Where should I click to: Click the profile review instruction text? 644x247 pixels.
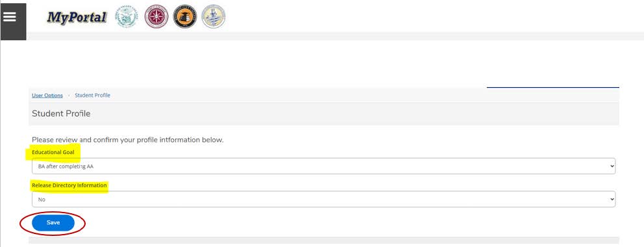coord(128,140)
